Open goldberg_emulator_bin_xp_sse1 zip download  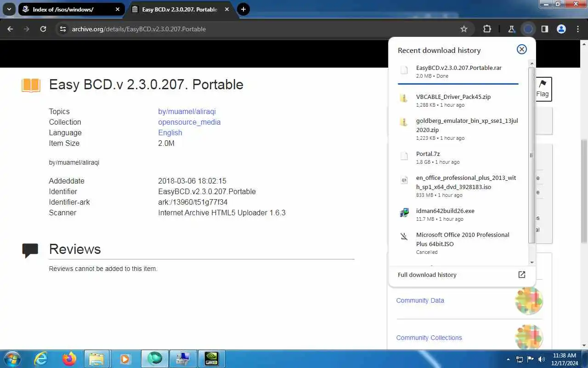(459, 129)
